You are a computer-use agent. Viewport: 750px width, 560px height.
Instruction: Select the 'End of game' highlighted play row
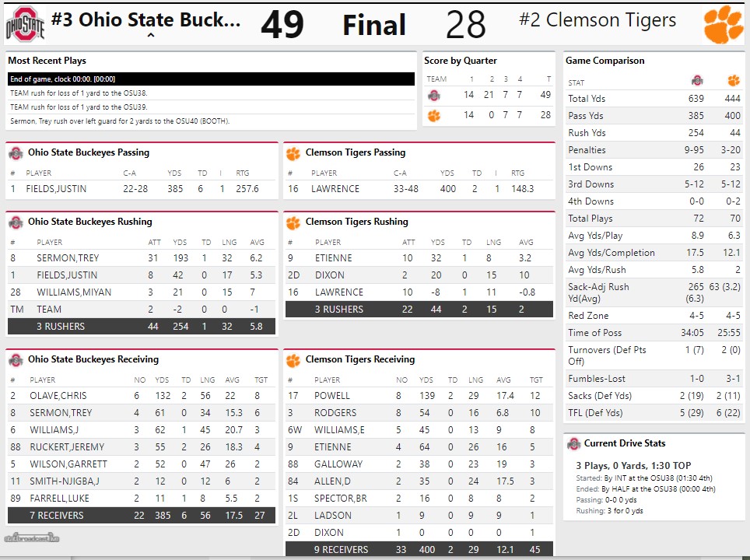click(x=210, y=79)
